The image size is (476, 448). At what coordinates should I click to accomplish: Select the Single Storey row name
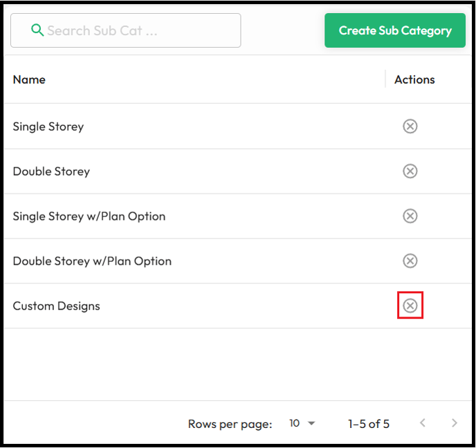click(48, 127)
